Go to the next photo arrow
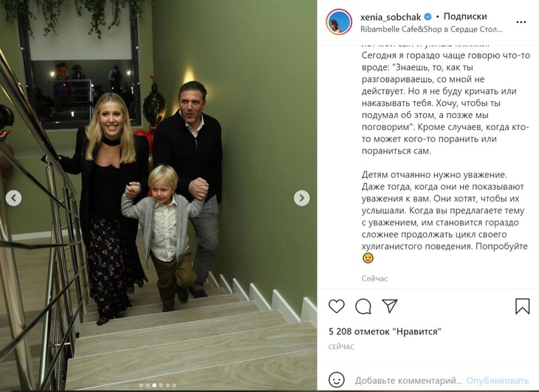Viewport: 539px width, 392px height. 301,198
